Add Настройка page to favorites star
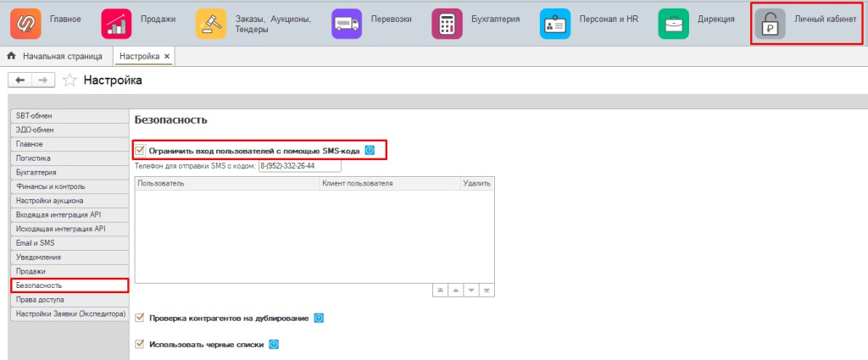 [x=70, y=80]
